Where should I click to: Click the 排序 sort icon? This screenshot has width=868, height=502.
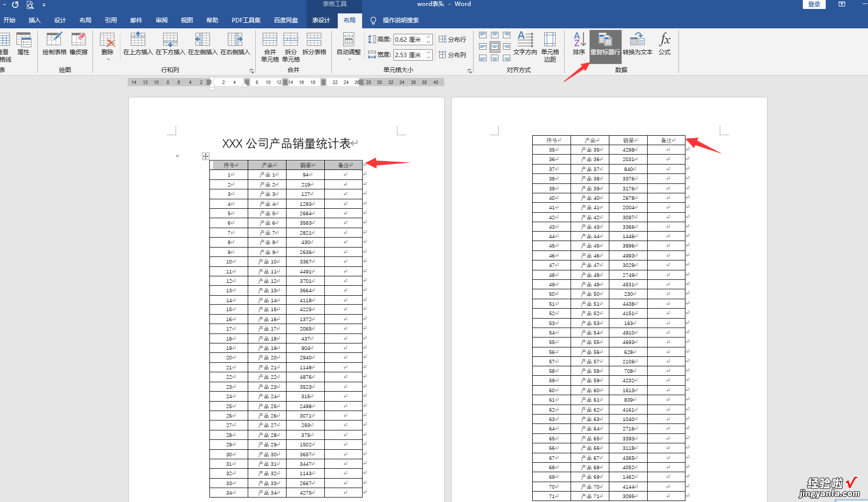(x=579, y=44)
